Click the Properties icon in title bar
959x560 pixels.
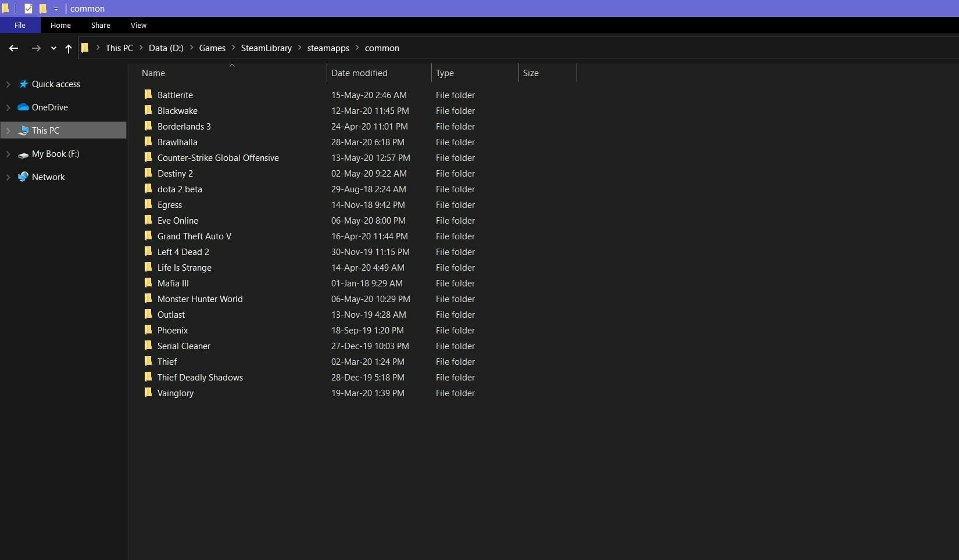click(x=28, y=9)
